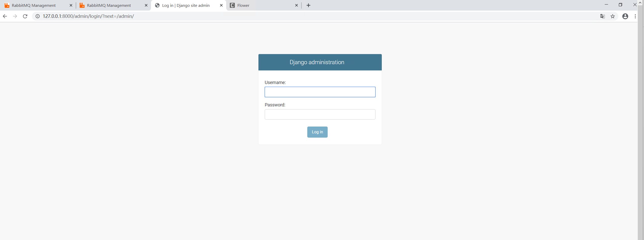Close the Flower tab

[296, 5]
